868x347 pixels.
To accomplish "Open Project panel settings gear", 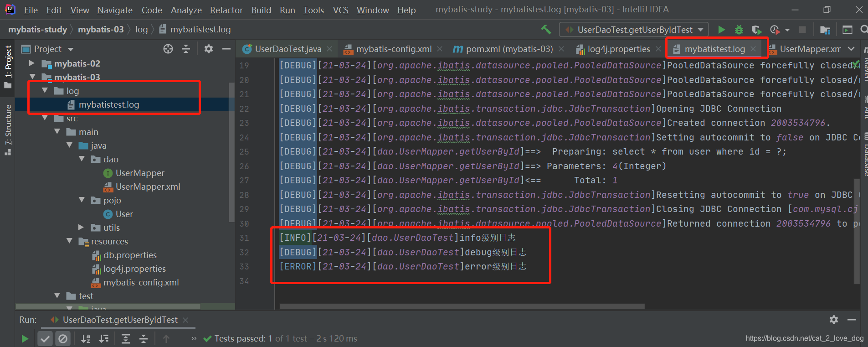I will pos(209,49).
